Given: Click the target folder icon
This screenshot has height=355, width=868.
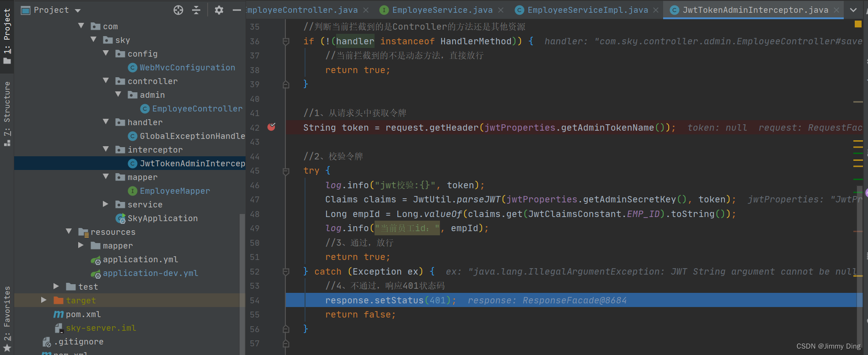Looking at the screenshot, I should pyautogui.click(x=59, y=300).
